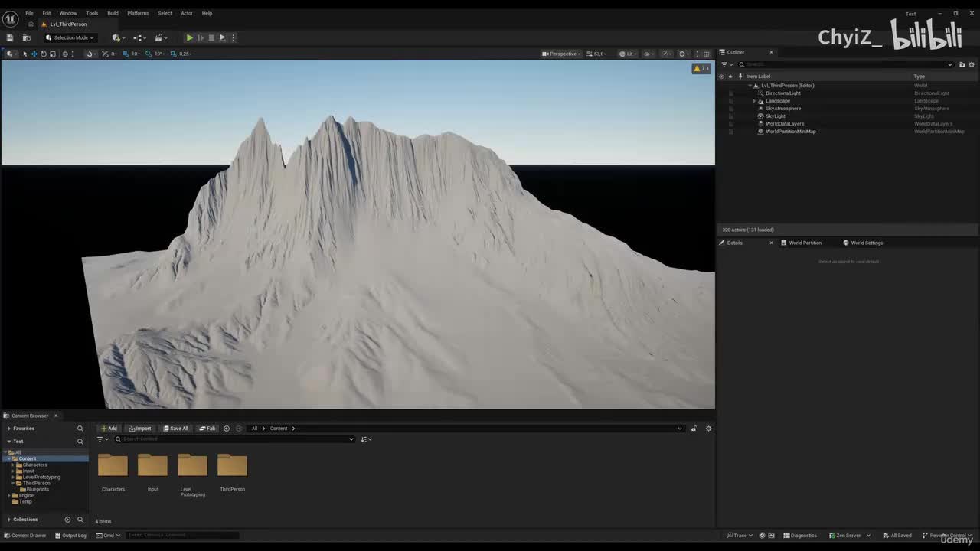Screen dimensions: 980x551
Task: Open the Outliner settings gear
Action: click(x=972, y=64)
